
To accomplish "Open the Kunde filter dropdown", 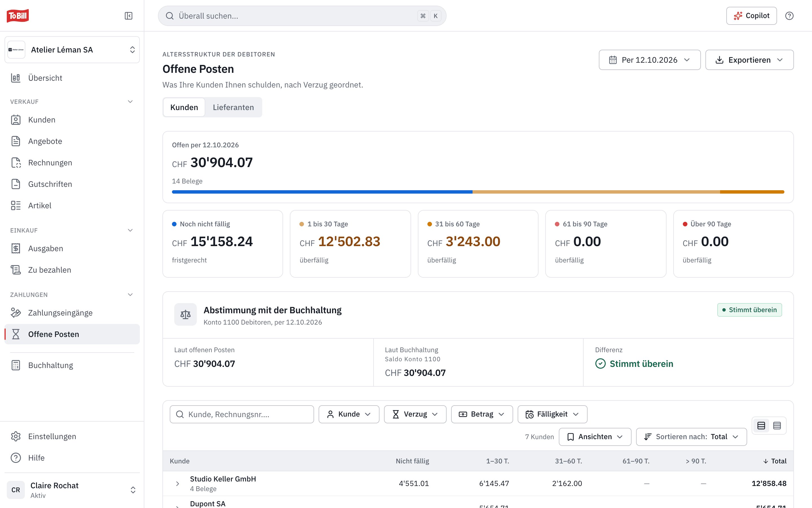I will click(349, 414).
